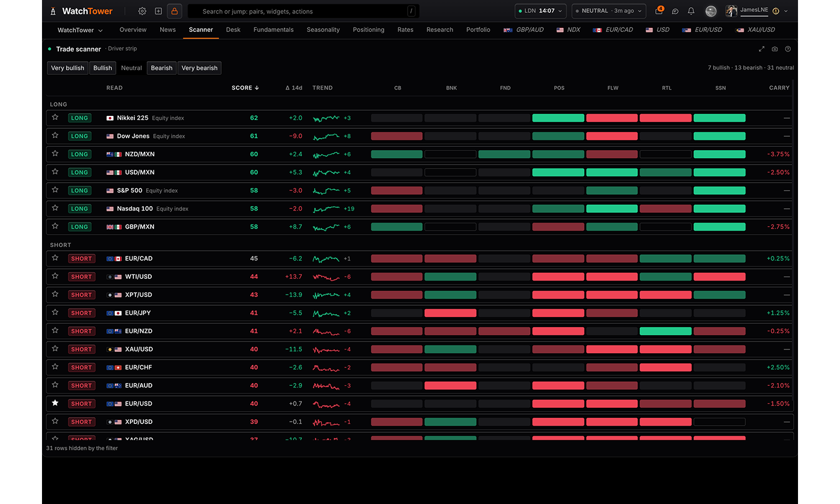Toggle the Very bullish filter
Screen dimensions: 840x504
(x=68, y=68)
